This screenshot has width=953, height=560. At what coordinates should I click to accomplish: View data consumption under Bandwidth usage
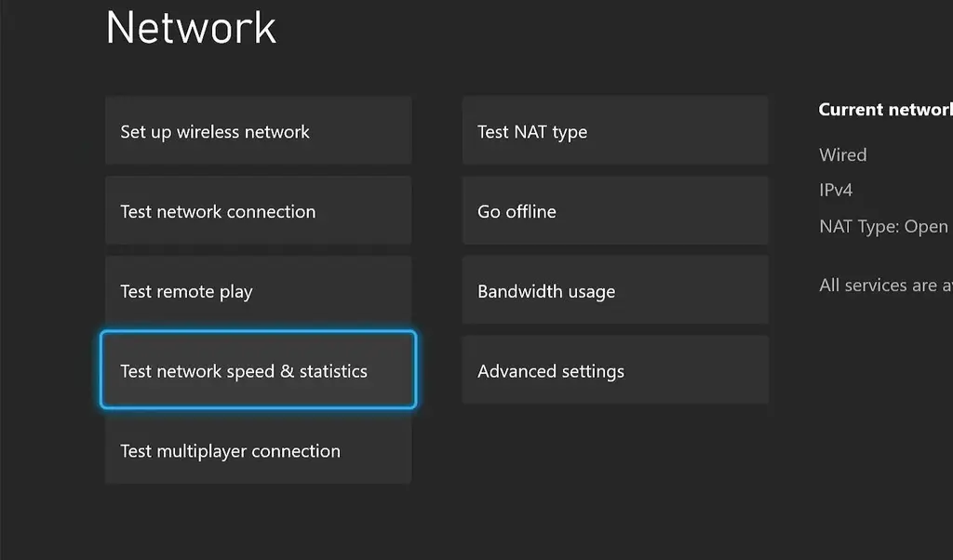(615, 290)
